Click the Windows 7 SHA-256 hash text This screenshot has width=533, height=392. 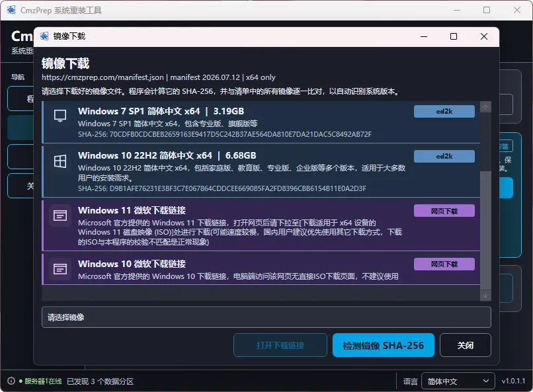[x=225, y=134]
